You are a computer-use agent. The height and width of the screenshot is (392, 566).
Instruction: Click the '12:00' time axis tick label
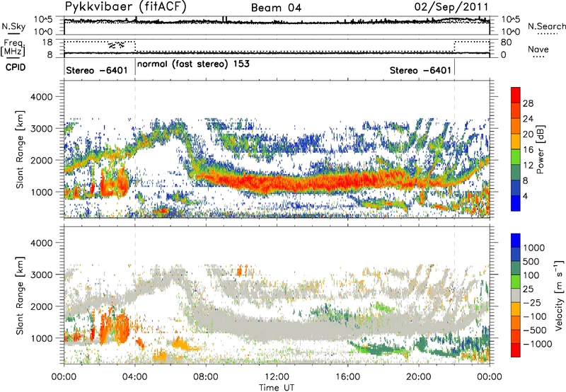(x=277, y=377)
